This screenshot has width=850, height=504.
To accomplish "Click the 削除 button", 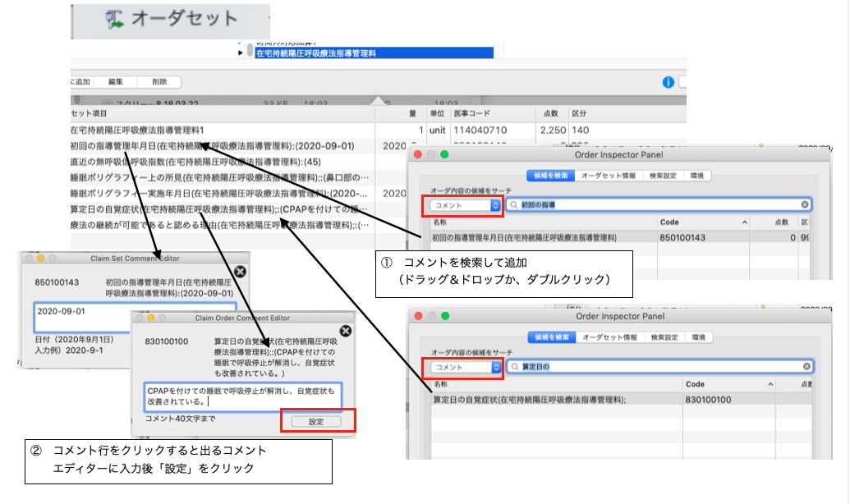I will (159, 82).
